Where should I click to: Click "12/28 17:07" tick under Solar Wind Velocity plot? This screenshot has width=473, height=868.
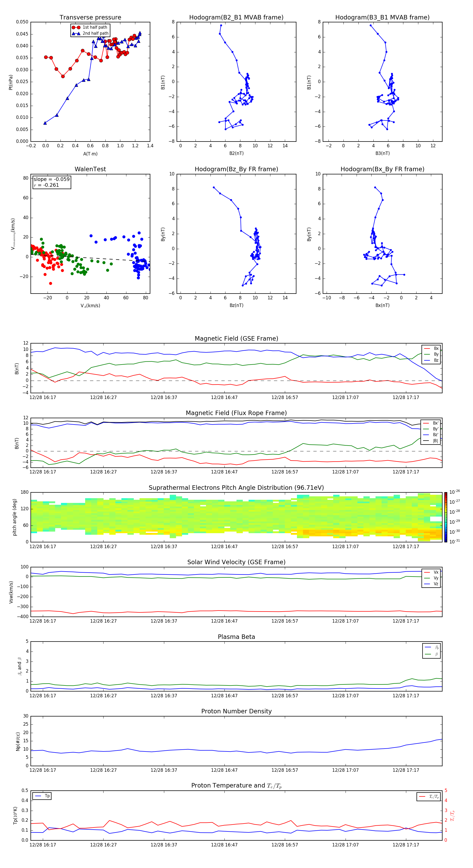345,621
